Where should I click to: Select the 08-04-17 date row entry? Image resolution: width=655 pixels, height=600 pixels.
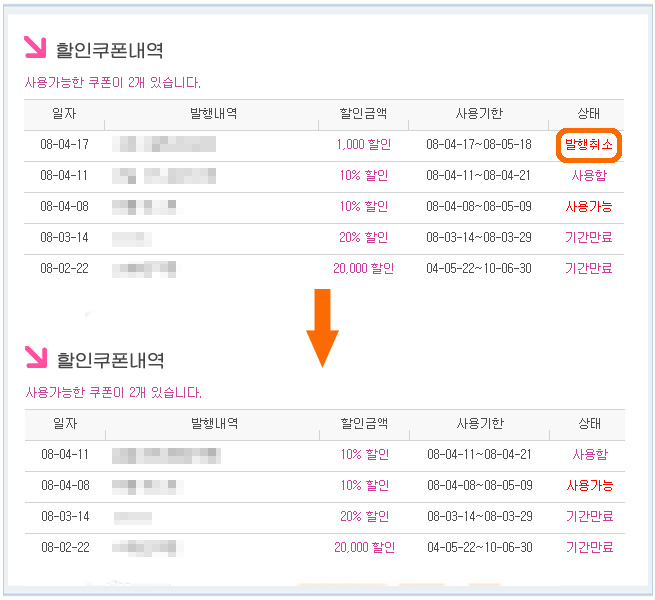click(x=65, y=145)
